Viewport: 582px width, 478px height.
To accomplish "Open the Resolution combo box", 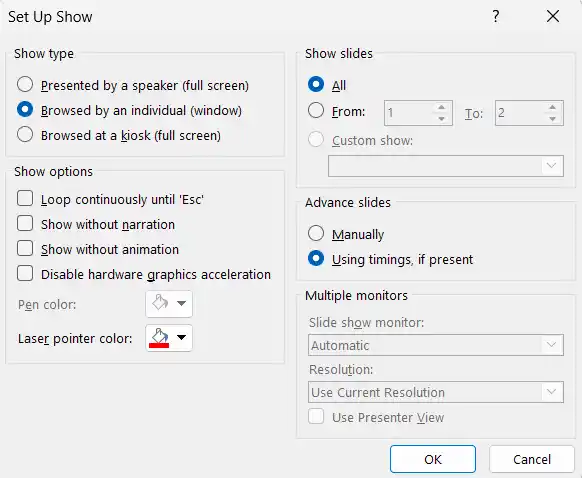I will (436, 392).
